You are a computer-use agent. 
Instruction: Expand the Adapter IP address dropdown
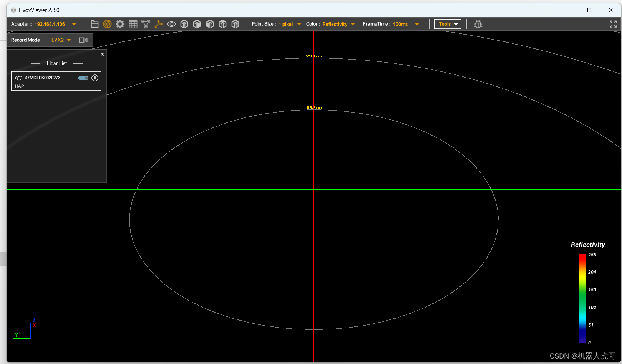click(74, 24)
